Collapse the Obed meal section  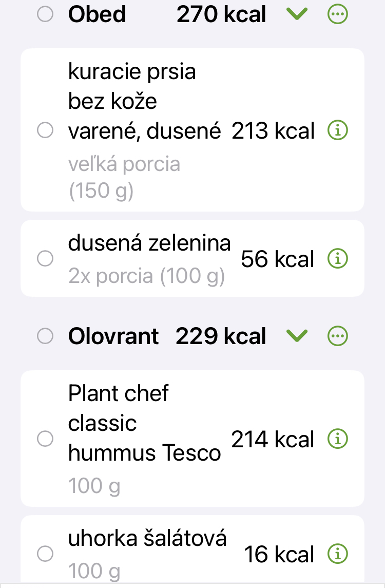pos(297,15)
